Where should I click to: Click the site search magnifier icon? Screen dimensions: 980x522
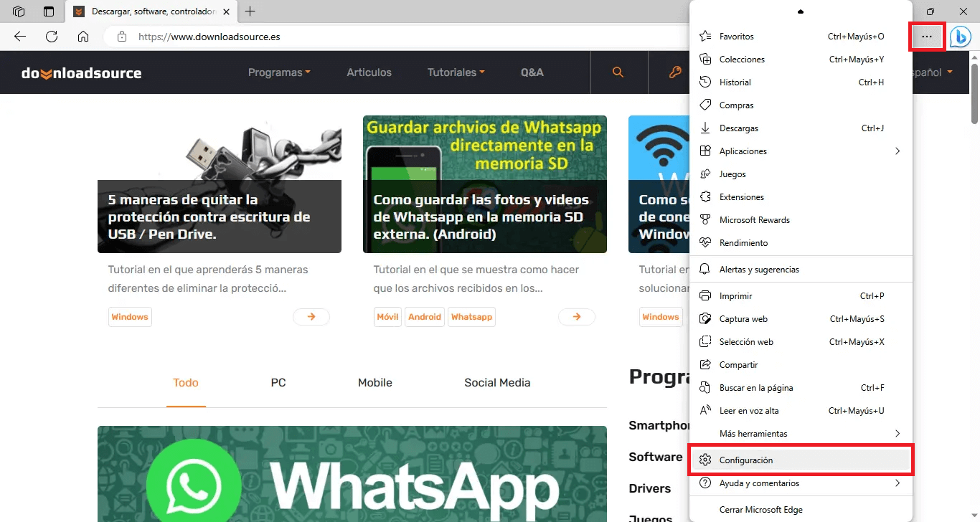[618, 72]
